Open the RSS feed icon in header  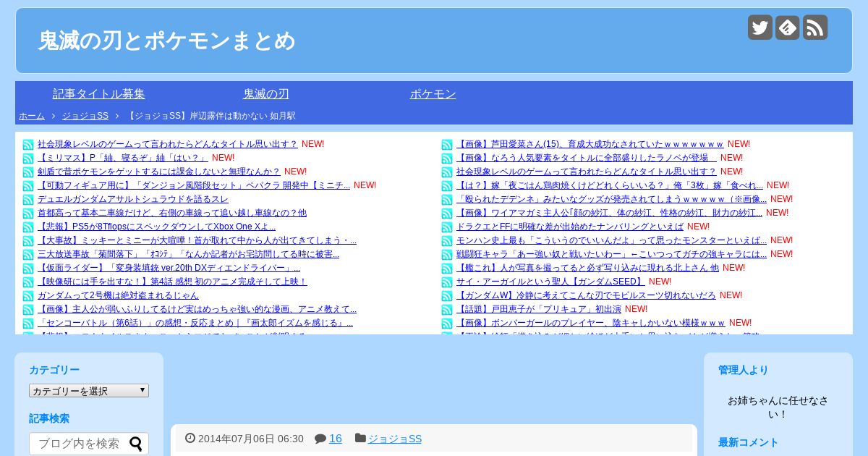coord(815,28)
